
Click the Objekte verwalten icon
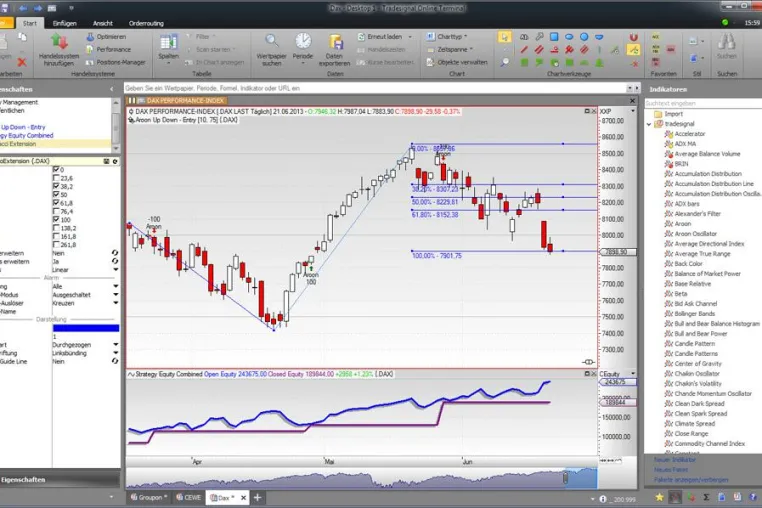point(430,62)
